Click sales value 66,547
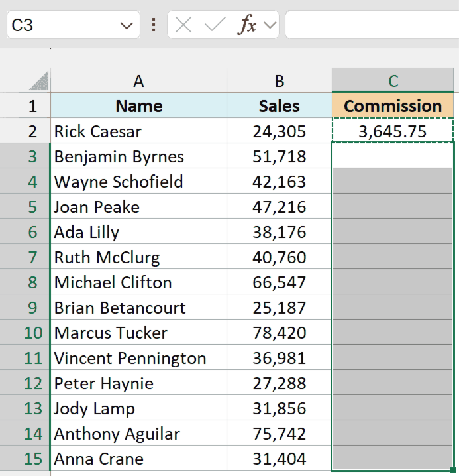459x476 pixels. (x=280, y=282)
